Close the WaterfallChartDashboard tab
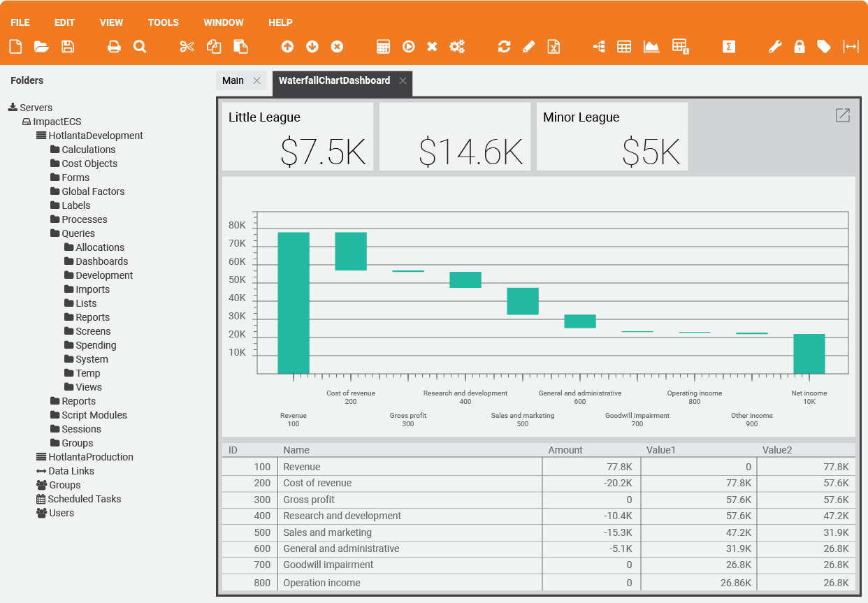 (x=403, y=80)
